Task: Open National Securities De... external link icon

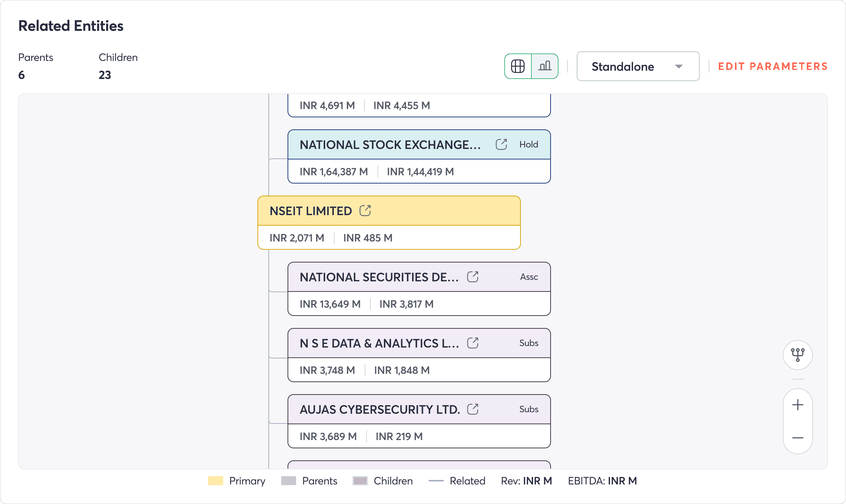Action: (473, 277)
